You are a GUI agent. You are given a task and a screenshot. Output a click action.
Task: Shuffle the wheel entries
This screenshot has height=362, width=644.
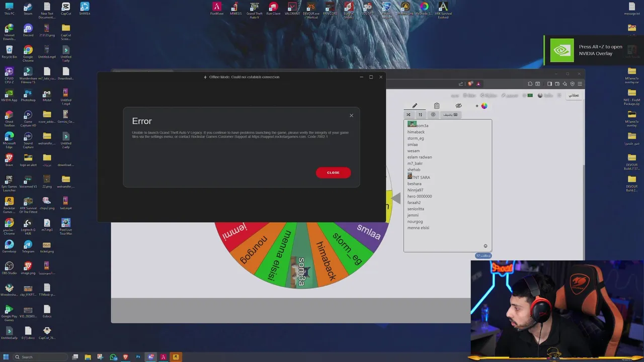click(x=409, y=115)
